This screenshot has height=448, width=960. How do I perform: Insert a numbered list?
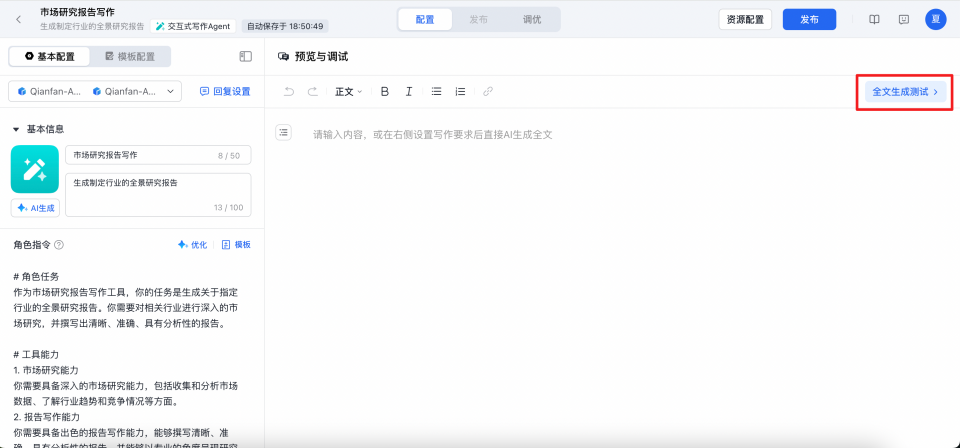coord(460,92)
